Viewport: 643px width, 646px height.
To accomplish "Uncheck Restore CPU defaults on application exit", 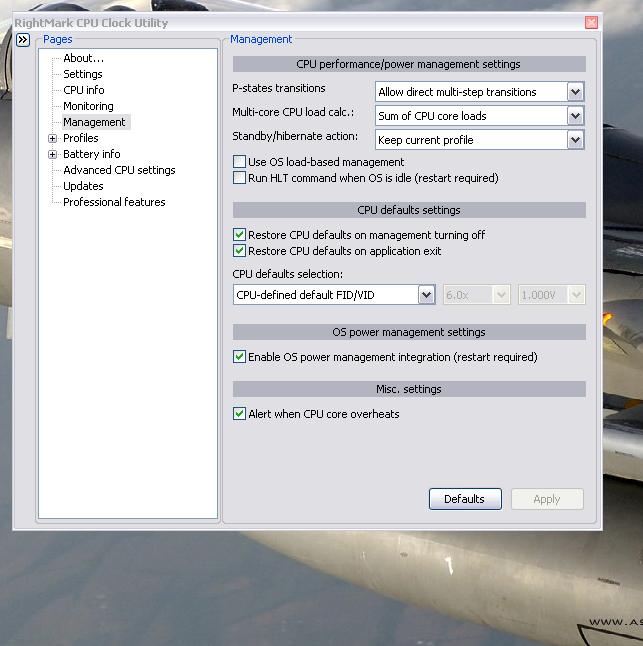I will click(239, 251).
